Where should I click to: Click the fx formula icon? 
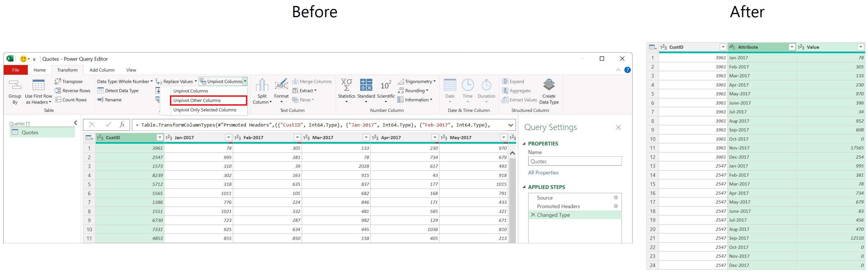coord(122,125)
